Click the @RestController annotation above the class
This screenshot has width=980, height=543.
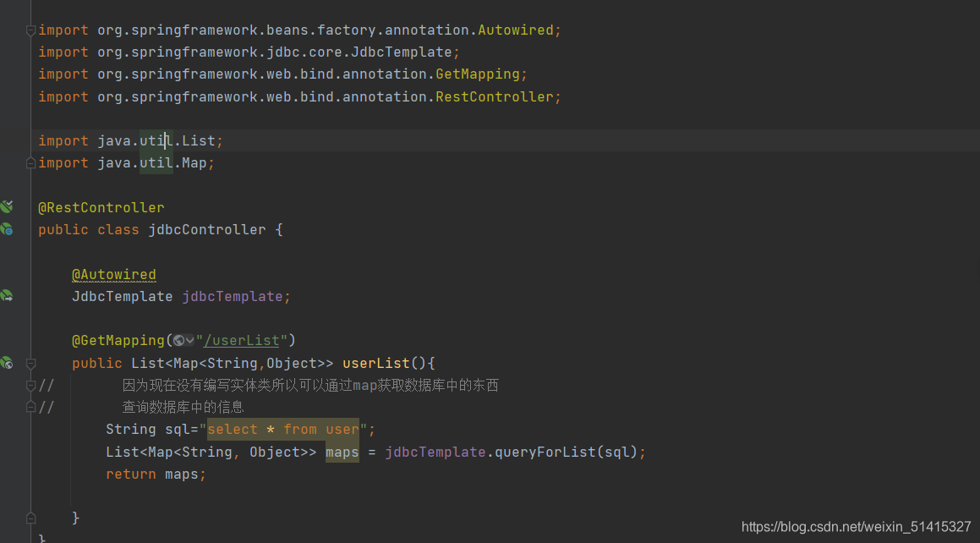click(101, 207)
